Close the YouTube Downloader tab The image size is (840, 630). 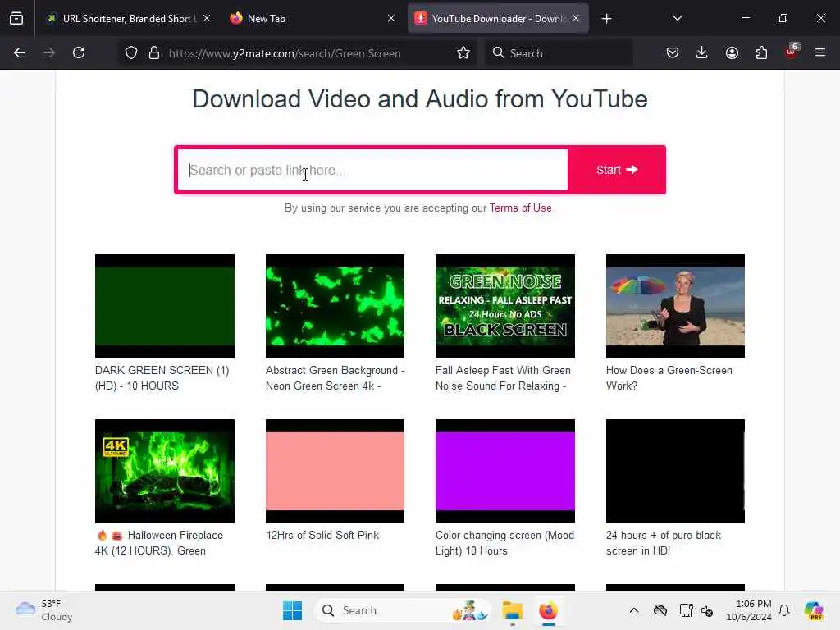click(576, 18)
